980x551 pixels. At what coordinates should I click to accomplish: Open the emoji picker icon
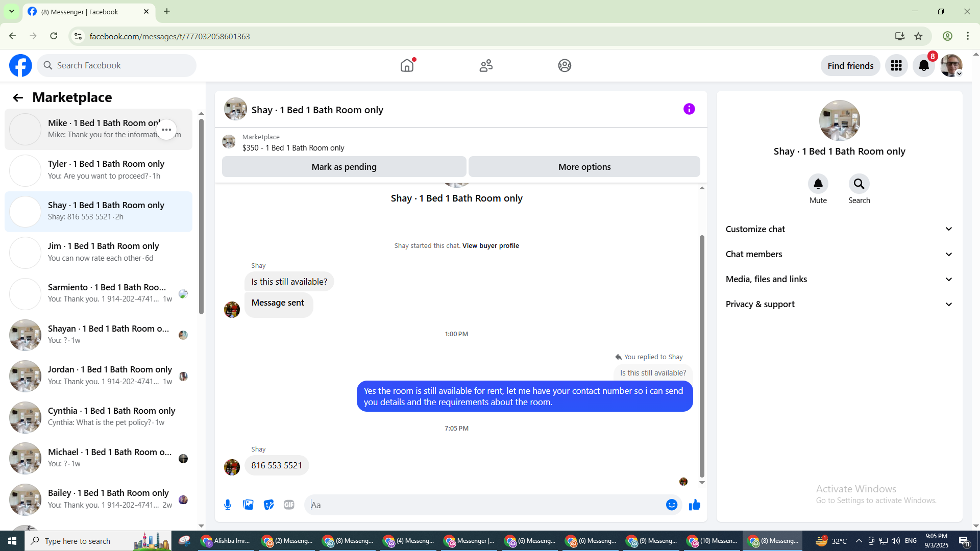coord(672,505)
